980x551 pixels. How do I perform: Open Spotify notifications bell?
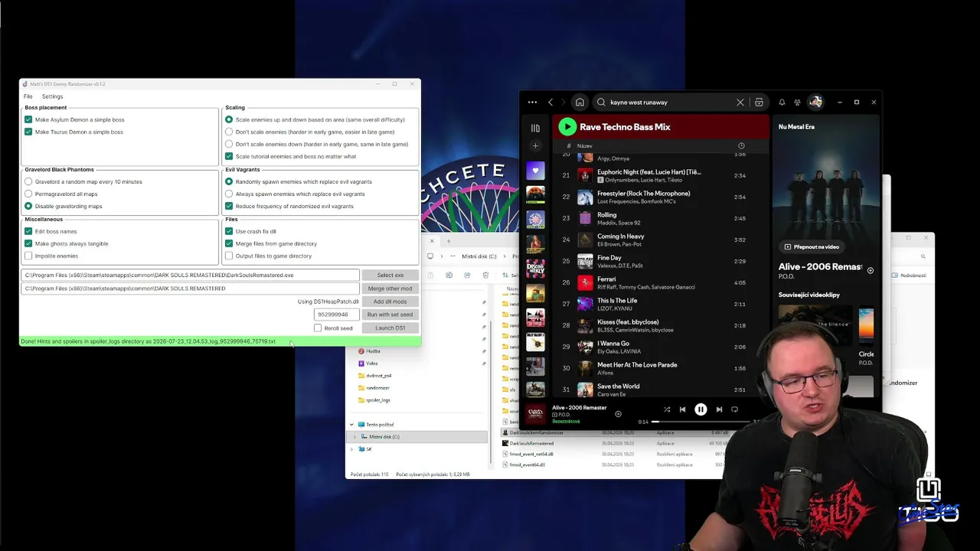click(782, 102)
